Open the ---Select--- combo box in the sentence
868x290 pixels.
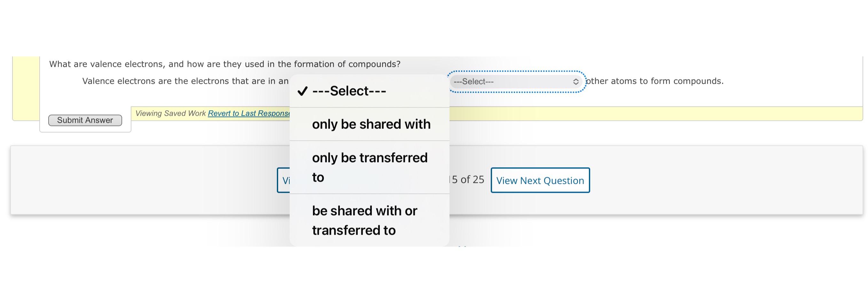click(x=516, y=82)
